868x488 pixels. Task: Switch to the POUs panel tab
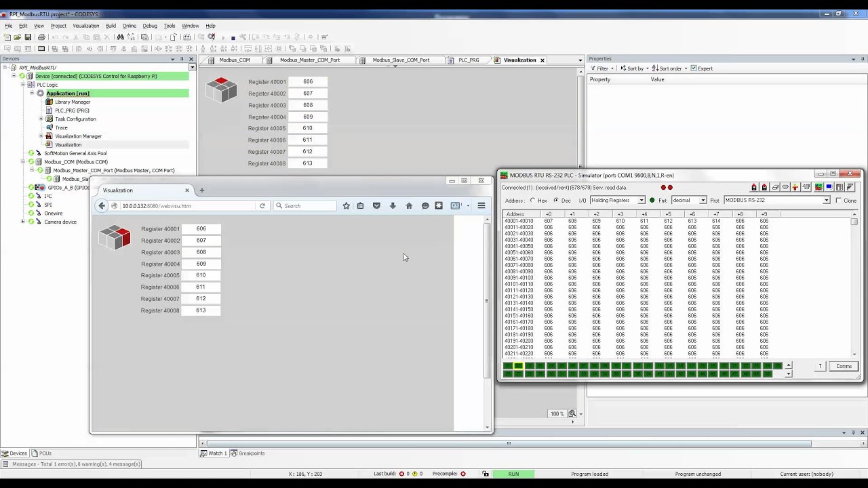(41, 453)
